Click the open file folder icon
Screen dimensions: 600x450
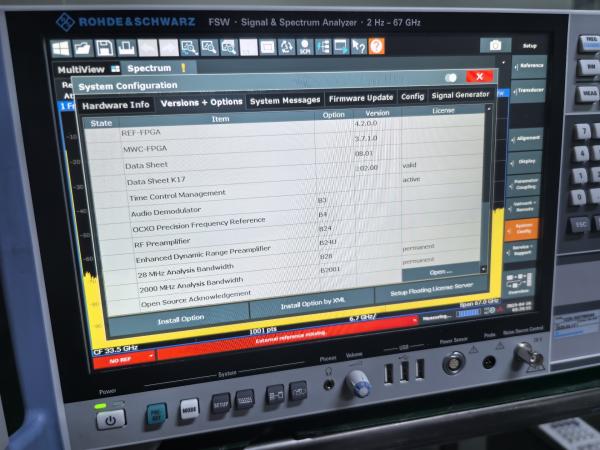point(83,49)
